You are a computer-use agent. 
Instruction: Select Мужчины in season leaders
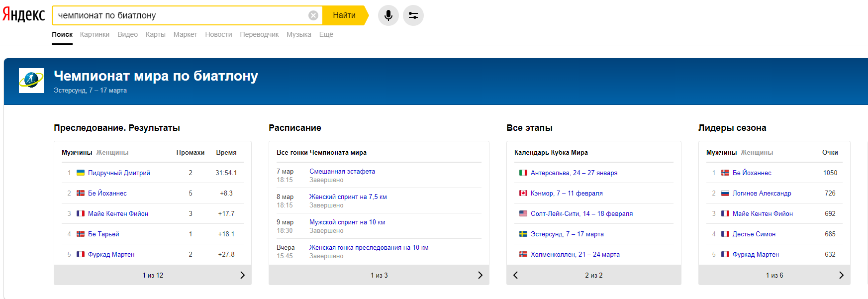tap(721, 153)
